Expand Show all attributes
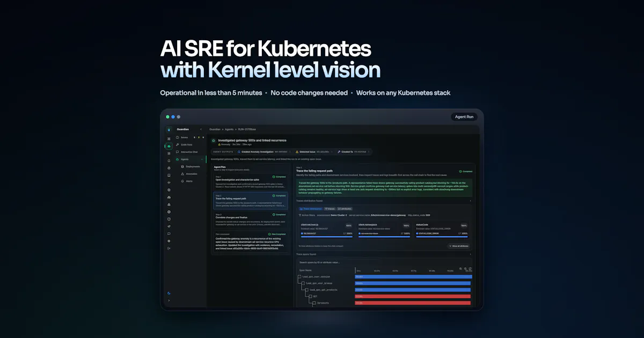Viewport: 644px width, 338px height. tap(458, 246)
